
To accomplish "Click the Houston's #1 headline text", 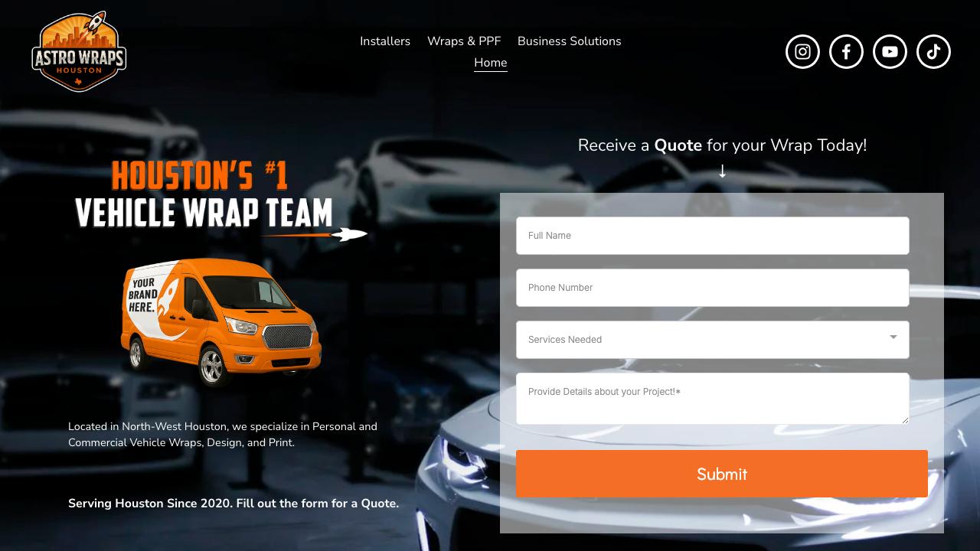I will point(201,175).
